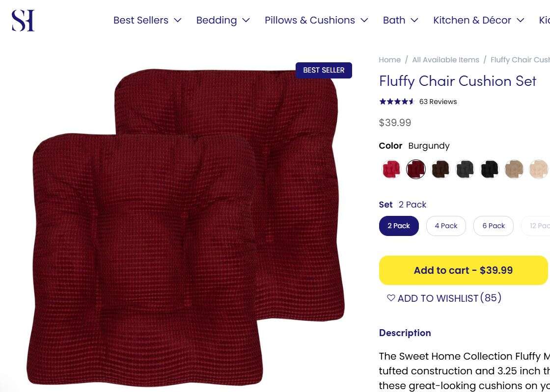Open the All Available Items breadcrumb link

[445, 59]
